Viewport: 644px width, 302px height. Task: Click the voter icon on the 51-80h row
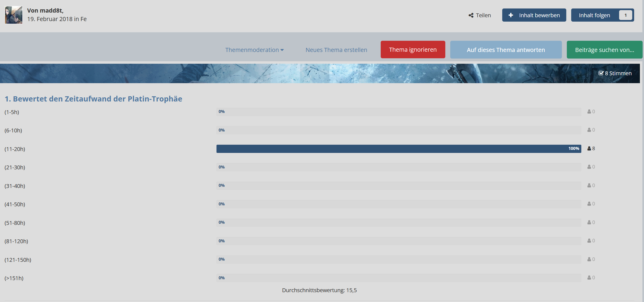coord(589,222)
